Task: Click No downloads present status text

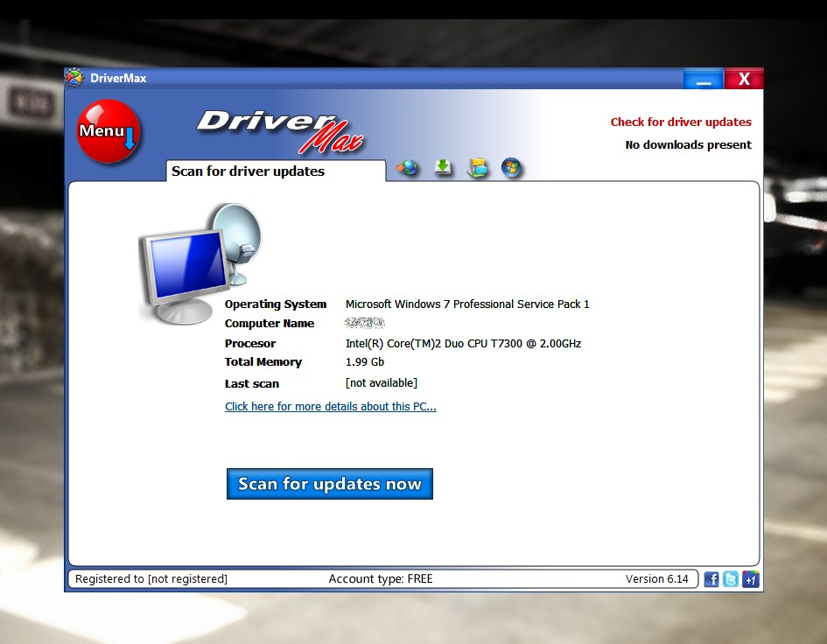Action: pos(688,144)
